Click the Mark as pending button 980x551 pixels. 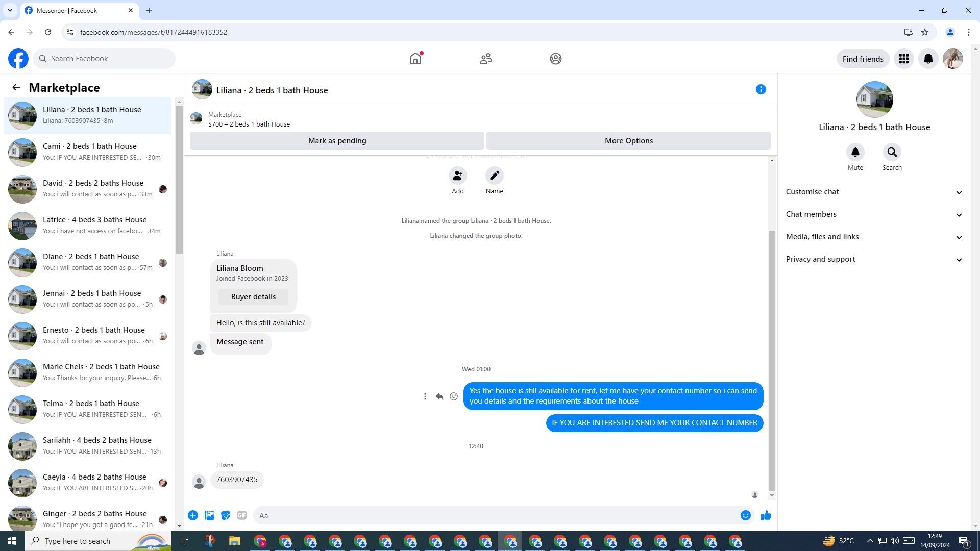click(337, 141)
